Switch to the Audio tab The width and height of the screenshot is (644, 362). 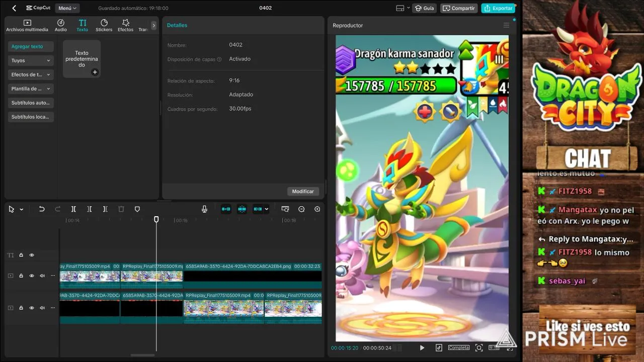point(61,26)
